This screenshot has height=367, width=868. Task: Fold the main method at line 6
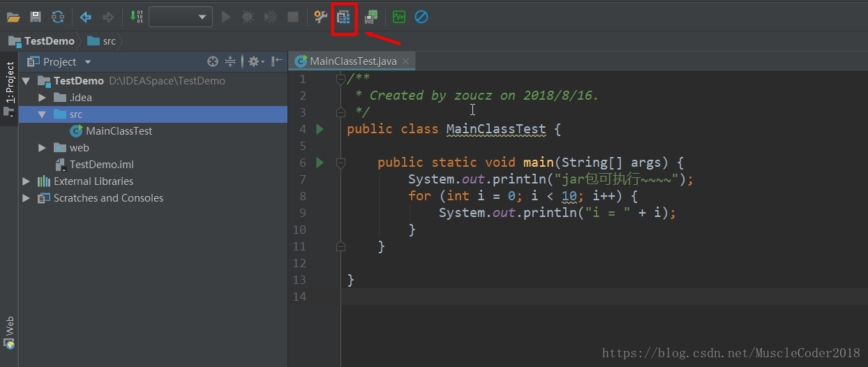[341, 163]
